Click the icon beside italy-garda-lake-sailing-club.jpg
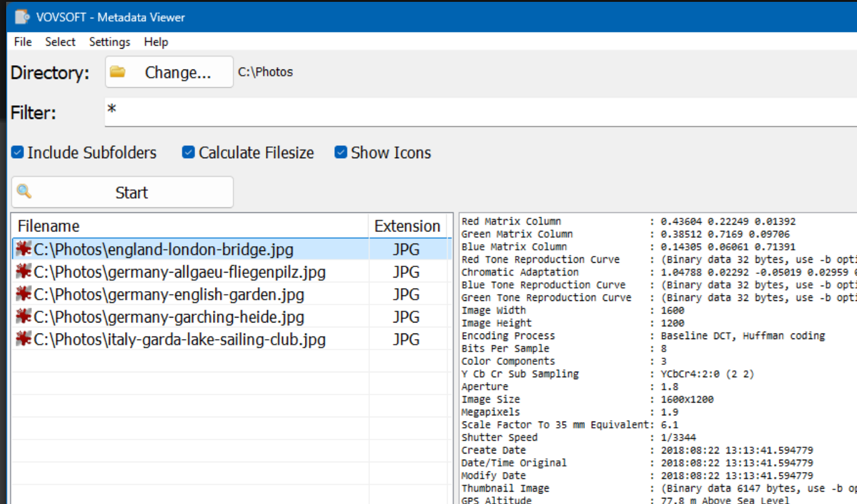The height and width of the screenshot is (504, 857). 23,338
